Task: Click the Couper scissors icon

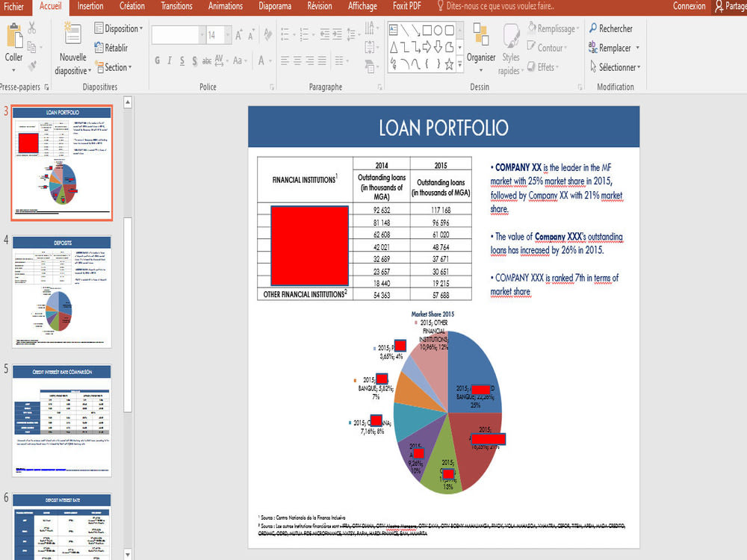Action: click(x=32, y=28)
